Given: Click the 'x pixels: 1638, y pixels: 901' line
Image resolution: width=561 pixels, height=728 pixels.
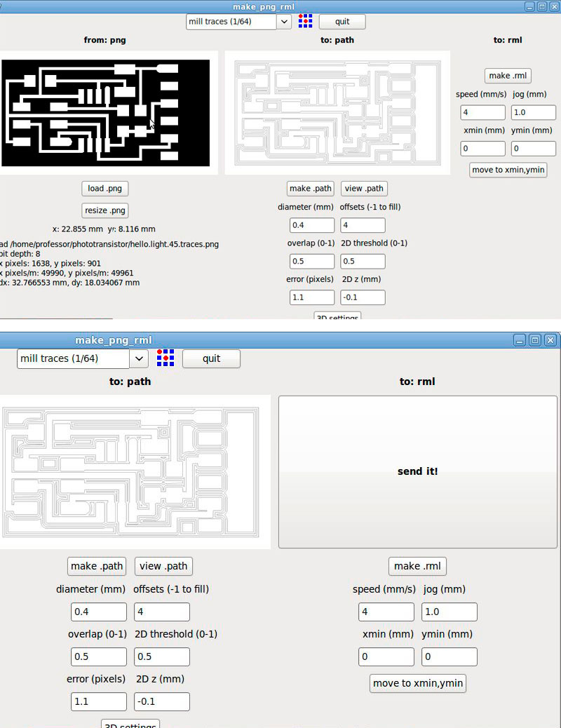Looking at the screenshot, I should coord(50,263).
